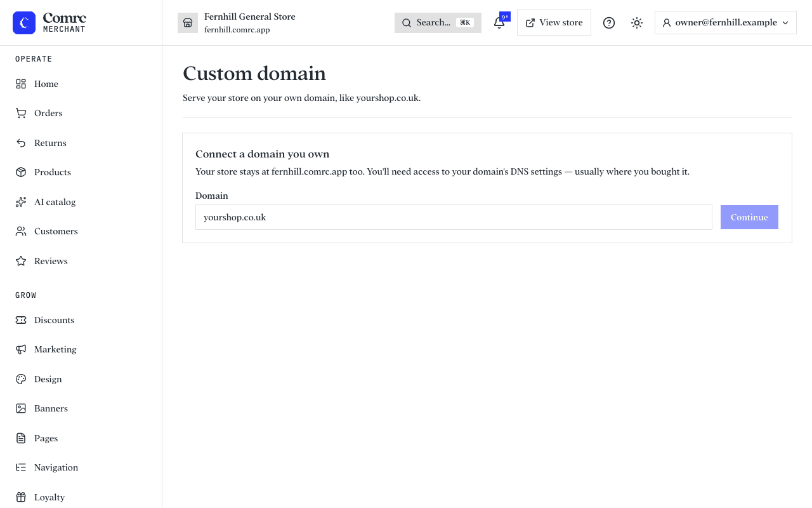Expand the owner@fernhill.example account menu

(x=726, y=23)
